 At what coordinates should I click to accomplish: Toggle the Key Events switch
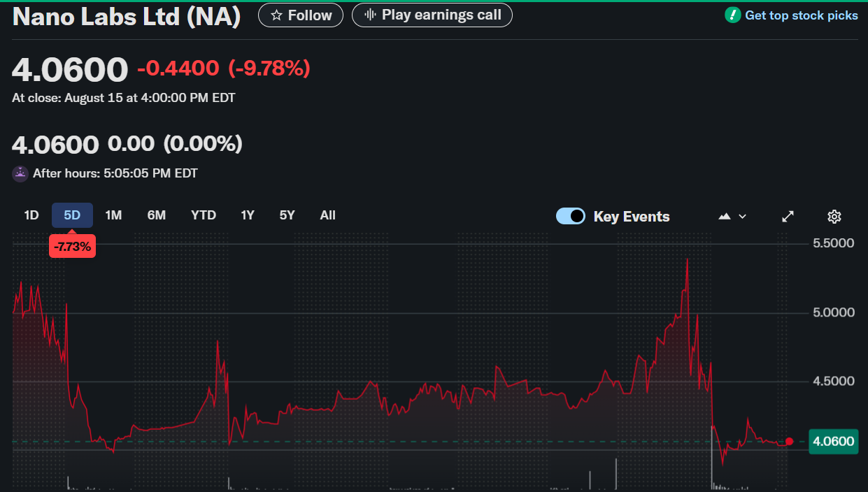tap(571, 216)
